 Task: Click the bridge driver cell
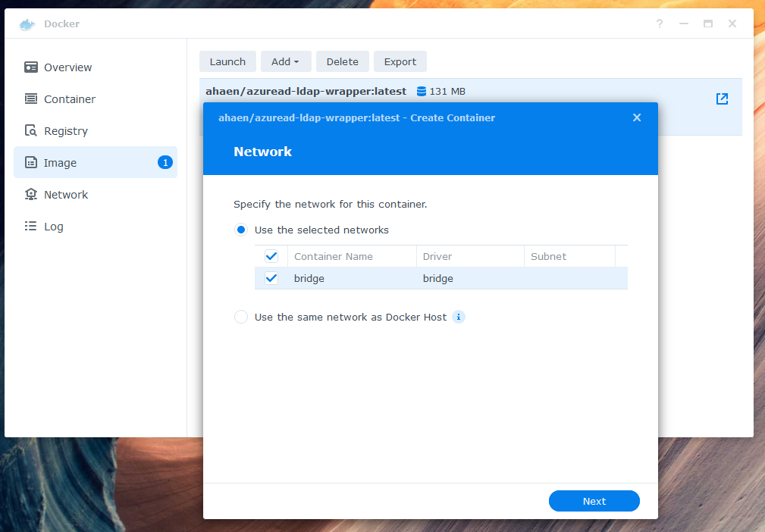click(x=437, y=278)
